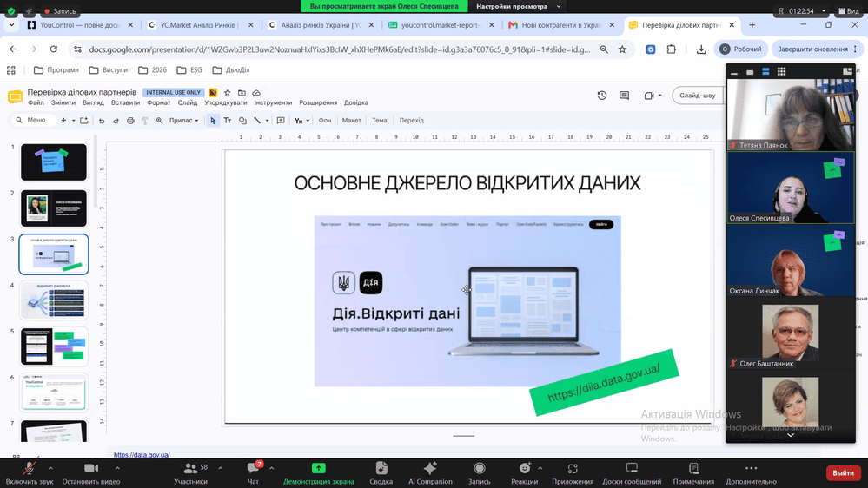The height and width of the screenshot is (488, 868).
Task: Open version history clock icon
Action: tap(602, 96)
